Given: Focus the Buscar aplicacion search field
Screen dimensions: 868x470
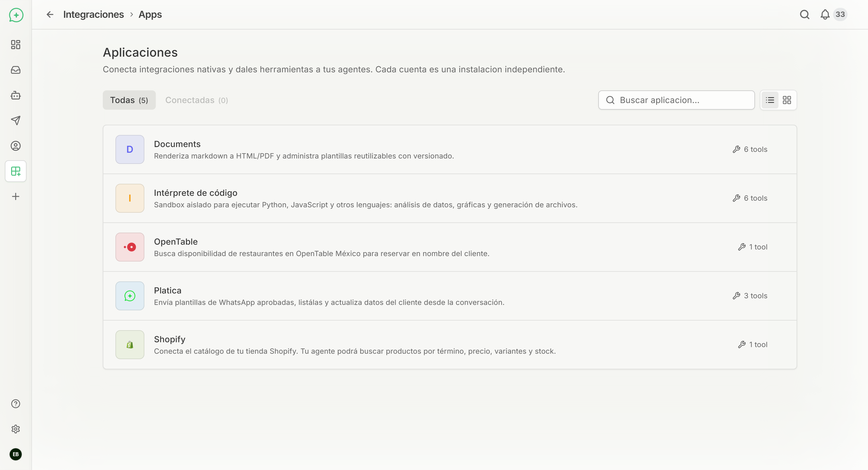Looking at the screenshot, I should pos(676,100).
